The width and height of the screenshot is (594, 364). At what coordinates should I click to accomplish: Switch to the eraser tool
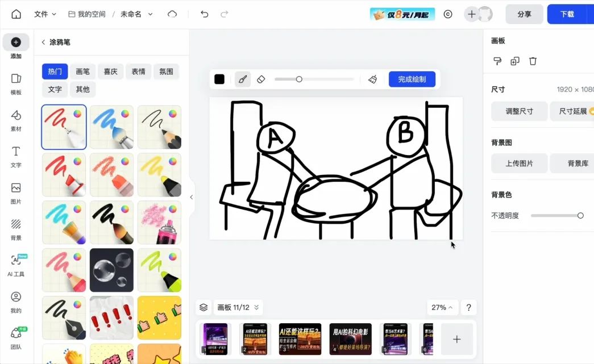[261, 79]
